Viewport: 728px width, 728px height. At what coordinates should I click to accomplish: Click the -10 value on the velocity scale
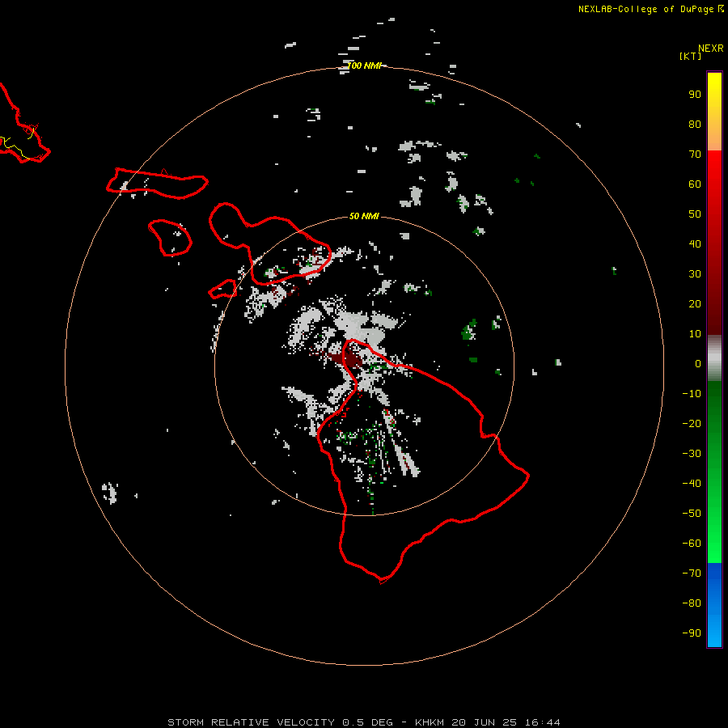point(692,394)
